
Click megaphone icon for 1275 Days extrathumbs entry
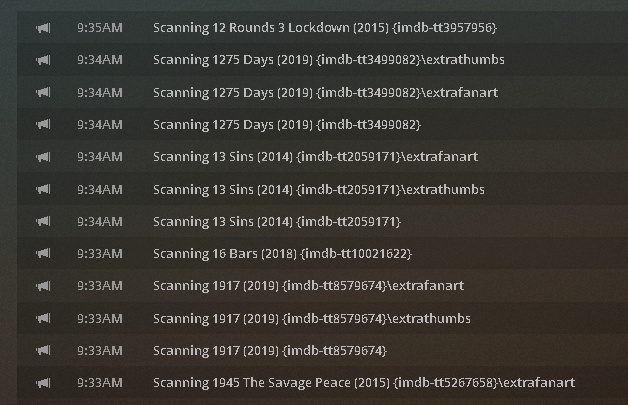43,60
